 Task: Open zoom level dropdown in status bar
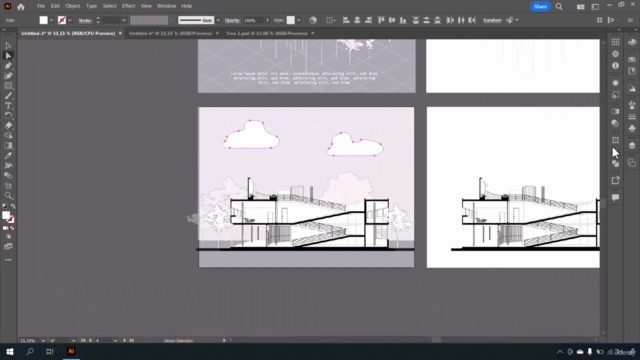tap(43, 340)
